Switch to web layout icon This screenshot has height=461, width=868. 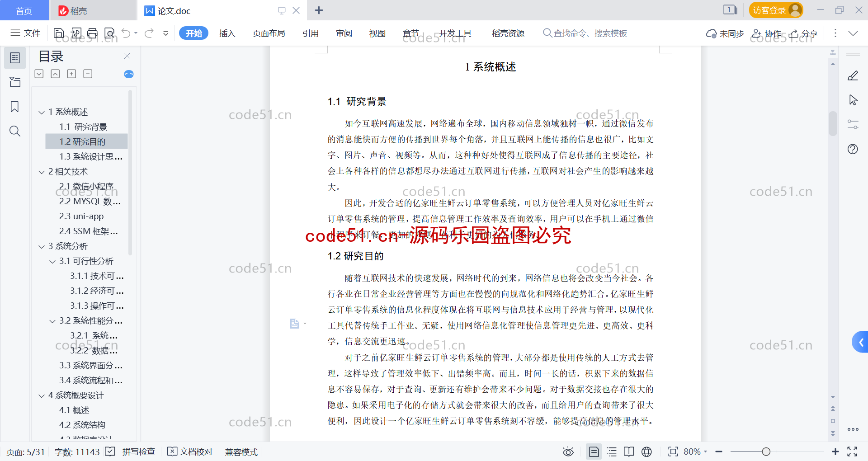pyautogui.click(x=646, y=452)
